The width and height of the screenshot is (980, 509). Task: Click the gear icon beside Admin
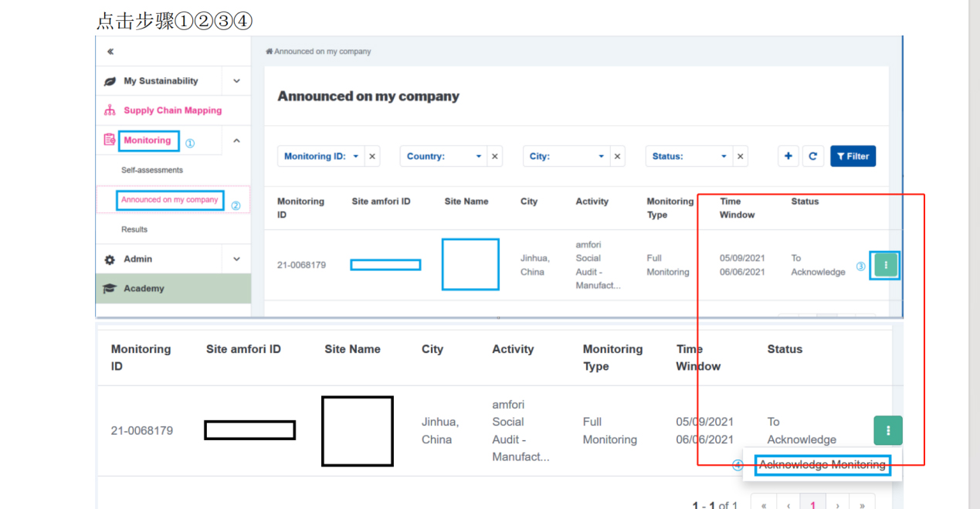pyautogui.click(x=110, y=260)
